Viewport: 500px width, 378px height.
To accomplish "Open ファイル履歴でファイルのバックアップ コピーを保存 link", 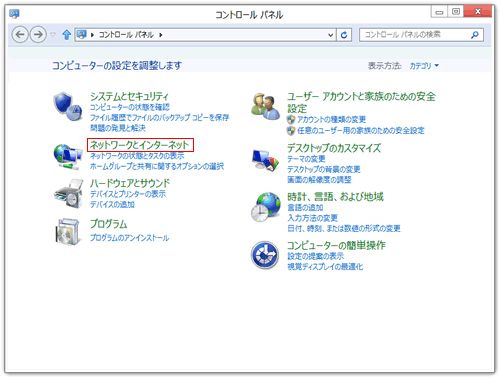I will (159, 118).
